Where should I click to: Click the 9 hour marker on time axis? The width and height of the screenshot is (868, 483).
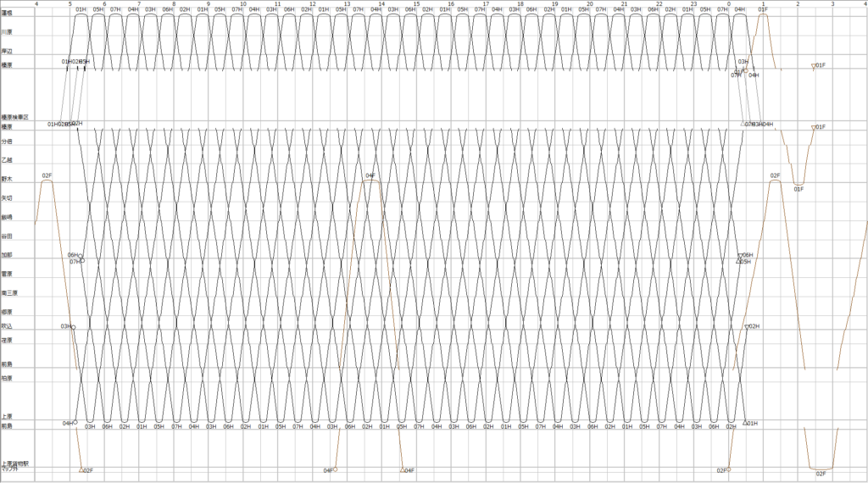(x=209, y=4)
